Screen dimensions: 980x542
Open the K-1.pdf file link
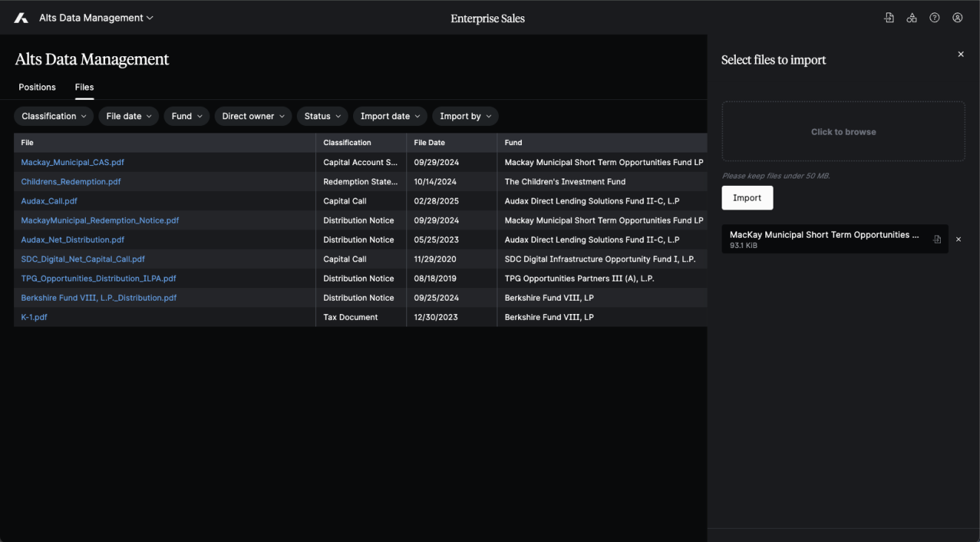[34, 317]
